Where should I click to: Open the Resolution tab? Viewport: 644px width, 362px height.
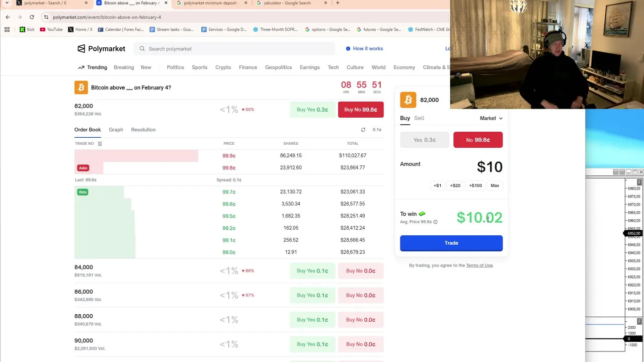click(x=143, y=130)
